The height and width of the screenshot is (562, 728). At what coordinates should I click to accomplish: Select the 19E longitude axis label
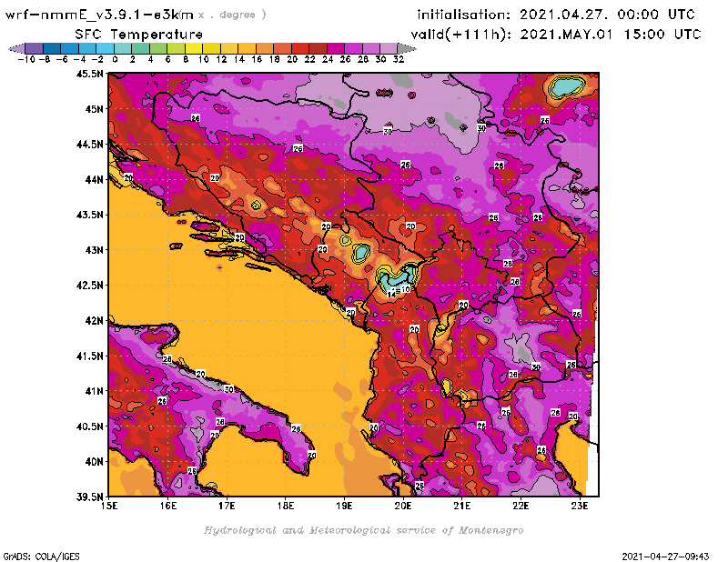344,506
